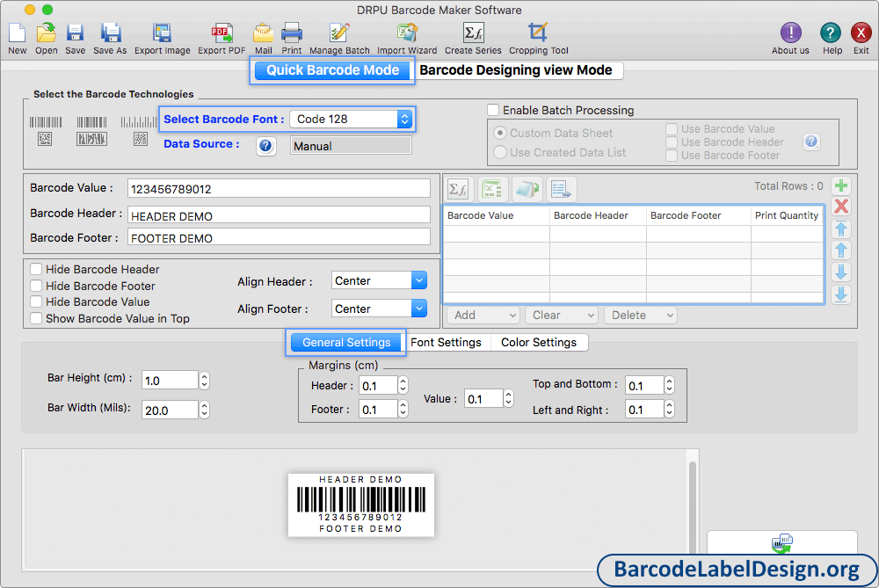The height and width of the screenshot is (588, 879).
Task: Choose Save As in the toolbar
Action: pos(111,33)
